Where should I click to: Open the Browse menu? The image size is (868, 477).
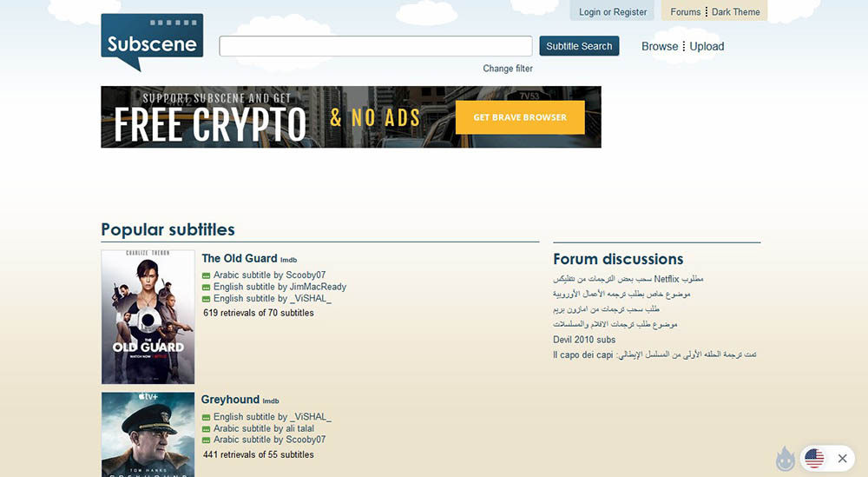click(659, 47)
